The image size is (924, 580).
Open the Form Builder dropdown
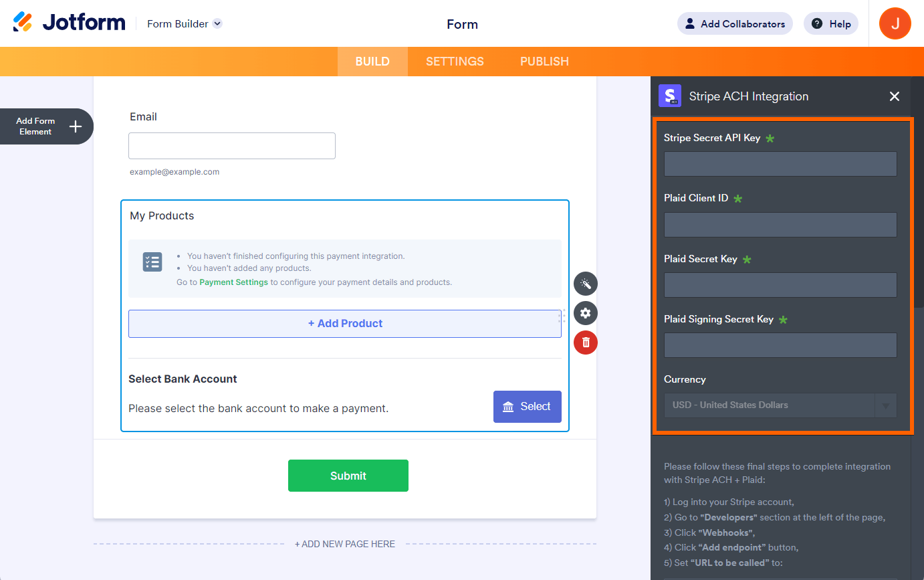(185, 23)
